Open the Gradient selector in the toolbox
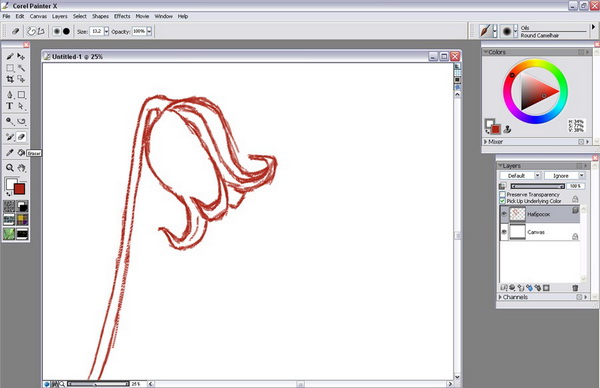600x388 pixels. tap(22, 207)
